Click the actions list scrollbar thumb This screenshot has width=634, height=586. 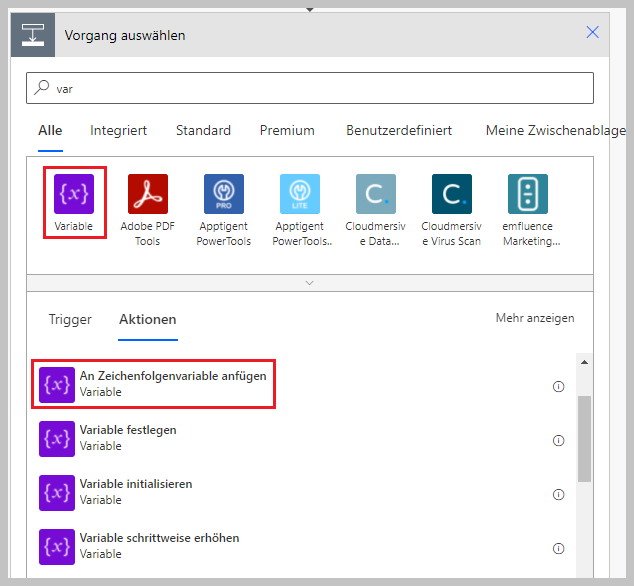584,439
